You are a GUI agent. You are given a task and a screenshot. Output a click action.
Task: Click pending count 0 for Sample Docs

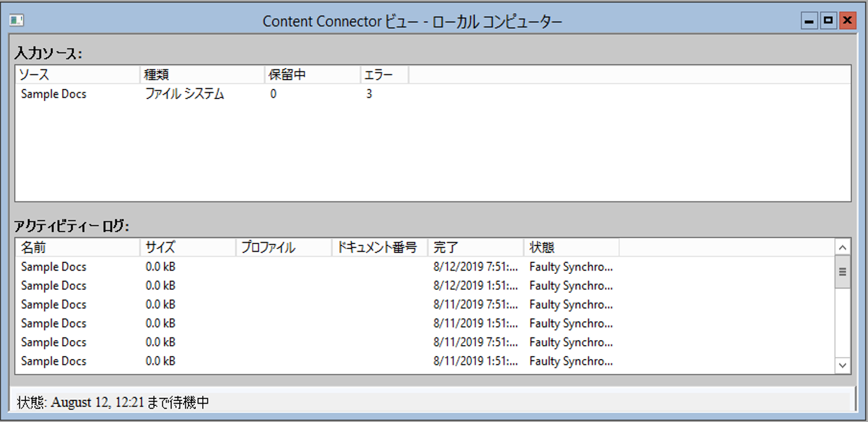[x=273, y=94]
